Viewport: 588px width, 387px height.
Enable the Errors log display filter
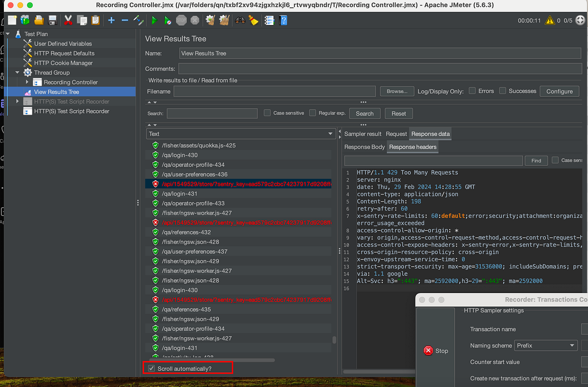(472, 91)
